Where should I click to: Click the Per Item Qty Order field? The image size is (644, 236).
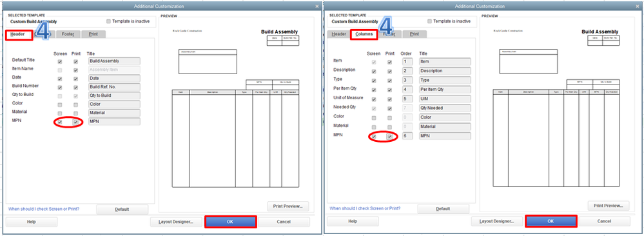pos(407,89)
